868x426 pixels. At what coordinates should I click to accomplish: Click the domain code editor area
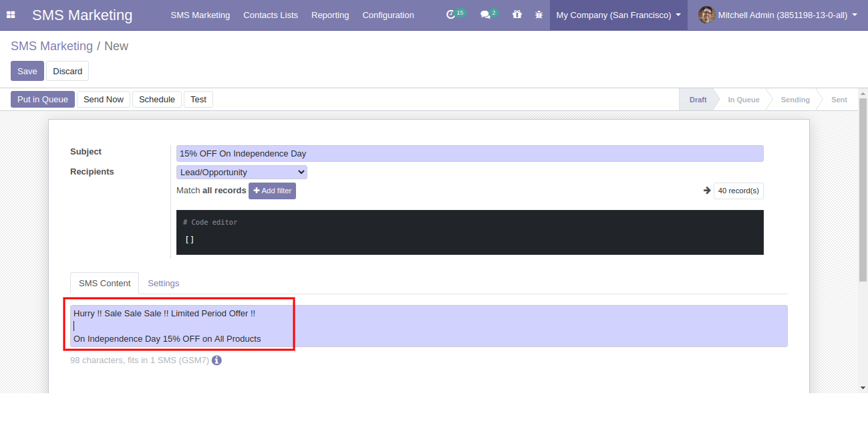click(x=470, y=232)
